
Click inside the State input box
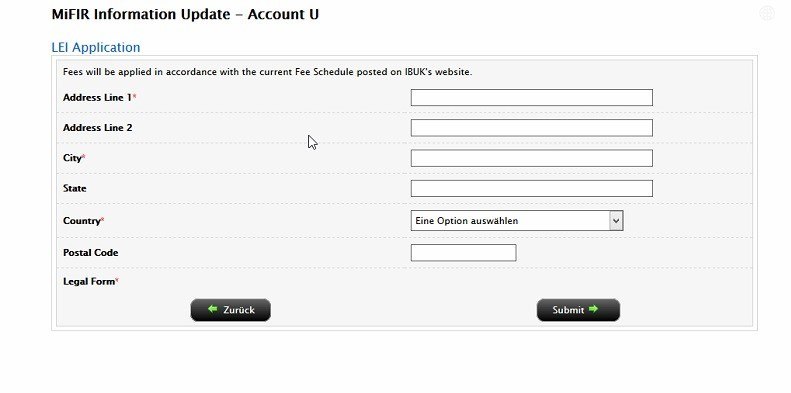point(532,188)
